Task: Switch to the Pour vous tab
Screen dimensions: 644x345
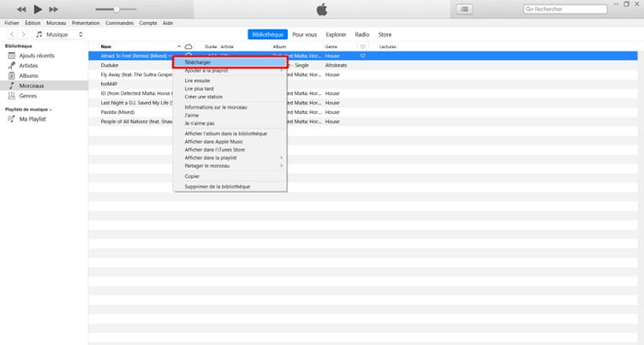Action: (304, 34)
